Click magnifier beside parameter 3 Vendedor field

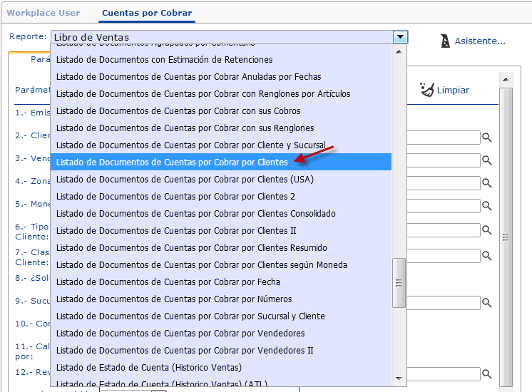[487, 160]
